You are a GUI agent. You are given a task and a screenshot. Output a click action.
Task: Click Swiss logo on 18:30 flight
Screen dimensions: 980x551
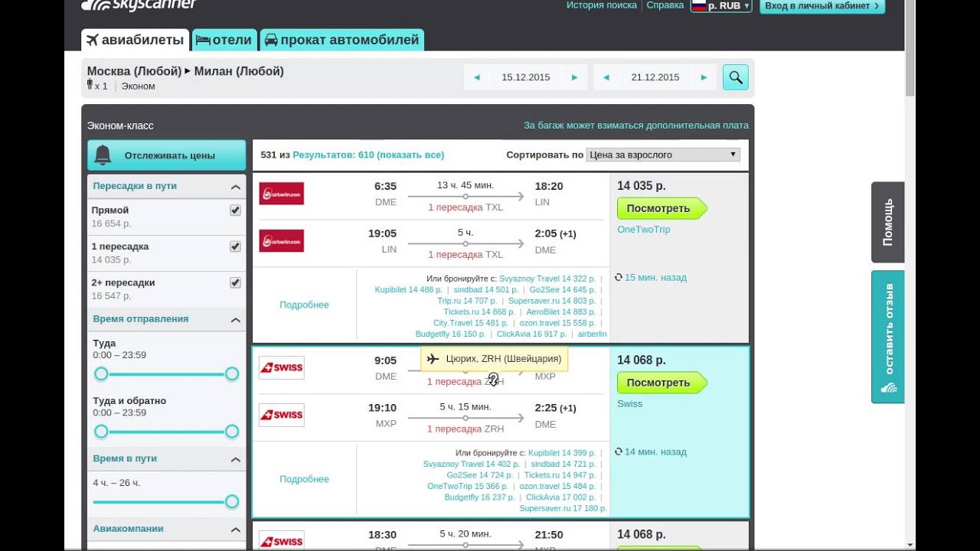[x=281, y=540]
